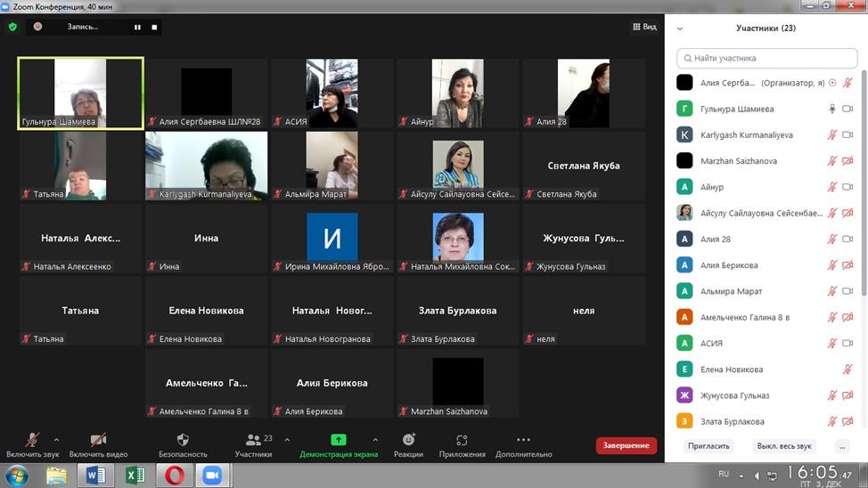Open the Participants (Участники) toolbar icon
The height and width of the screenshot is (488, 868).
[254, 444]
